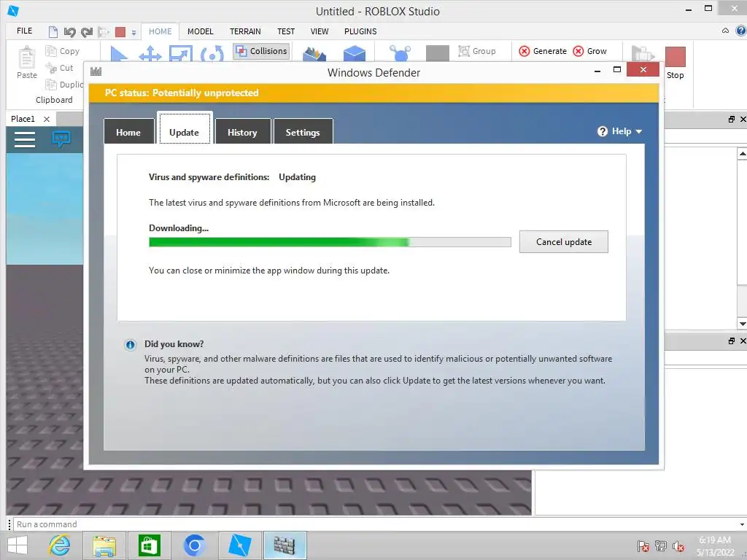Open File Explorer from the taskbar
This screenshot has height=560, width=747.
[104, 545]
